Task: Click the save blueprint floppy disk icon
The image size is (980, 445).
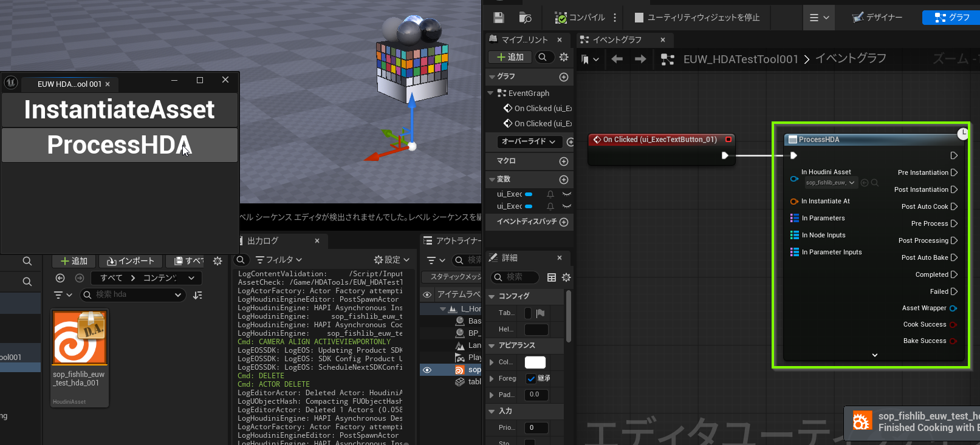Action: point(499,18)
